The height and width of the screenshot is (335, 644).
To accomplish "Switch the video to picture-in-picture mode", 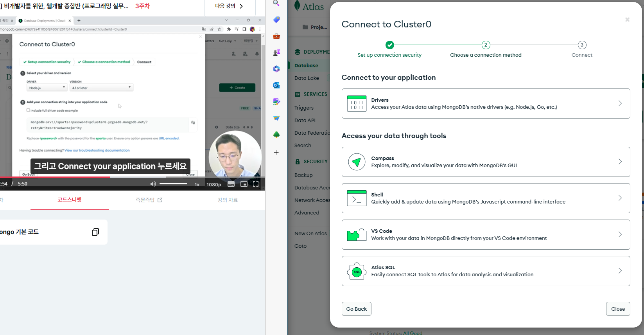I will pyautogui.click(x=244, y=184).
